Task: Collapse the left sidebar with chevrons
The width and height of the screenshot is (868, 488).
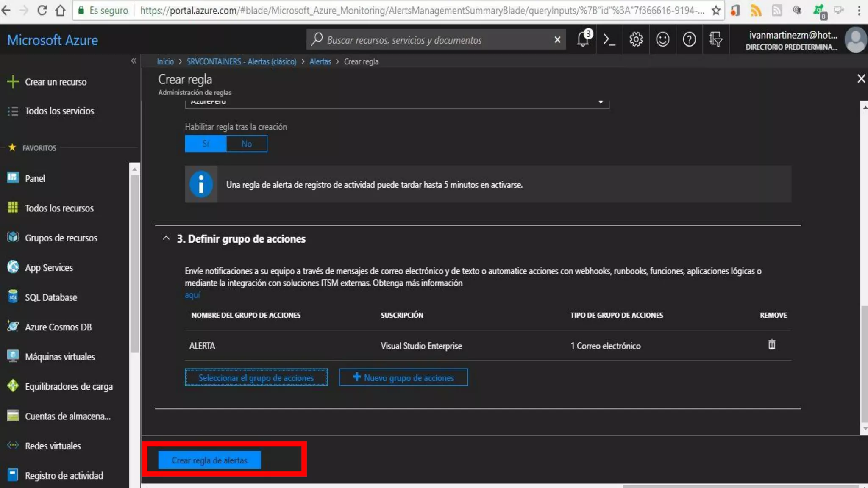Action: pos(134,61)
